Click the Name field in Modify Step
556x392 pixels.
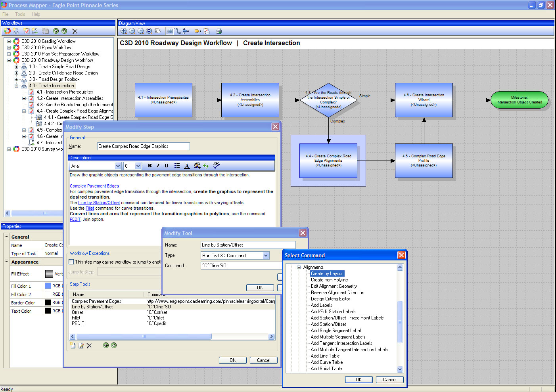(143, 146)
